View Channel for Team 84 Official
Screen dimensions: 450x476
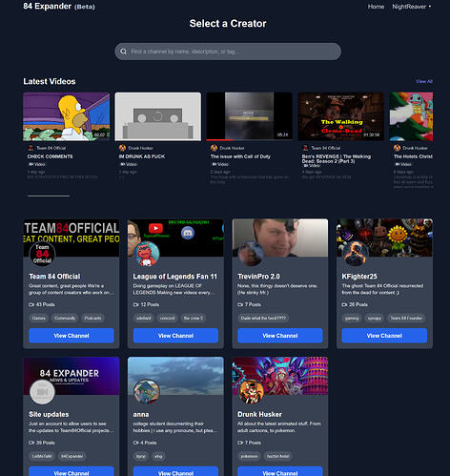[72, 336]
